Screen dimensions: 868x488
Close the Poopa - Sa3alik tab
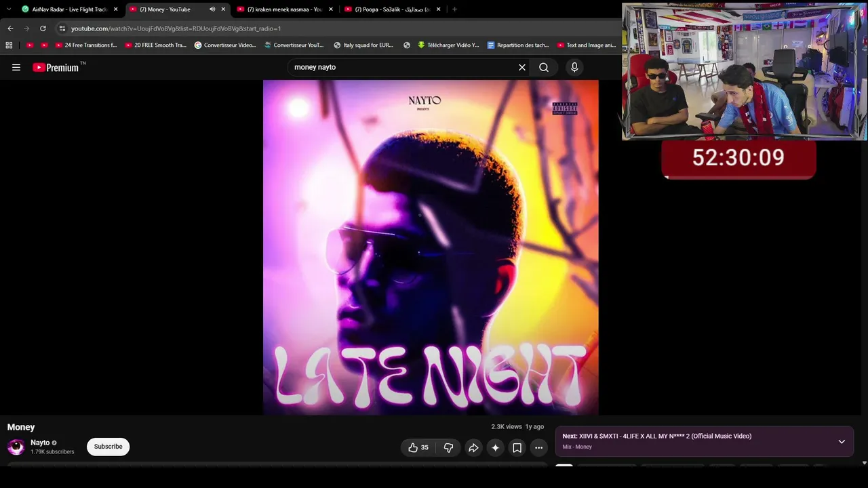coord(439,9)
